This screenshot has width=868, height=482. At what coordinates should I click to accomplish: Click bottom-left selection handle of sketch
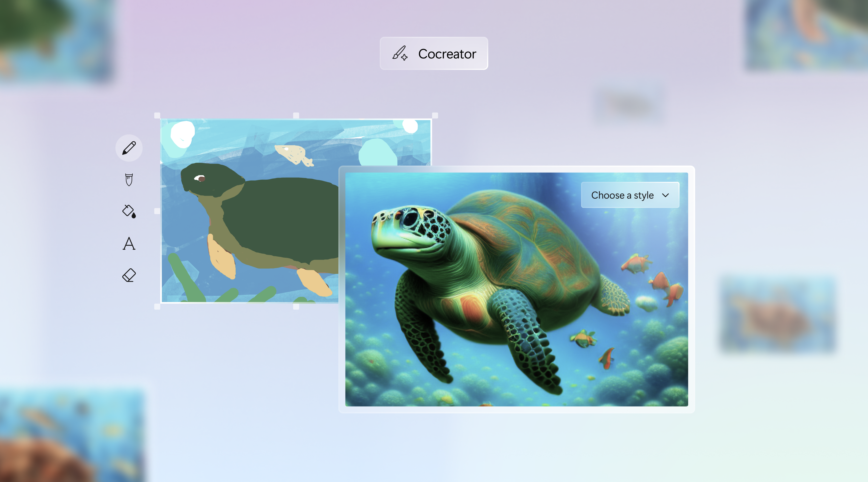pos(157,306)
